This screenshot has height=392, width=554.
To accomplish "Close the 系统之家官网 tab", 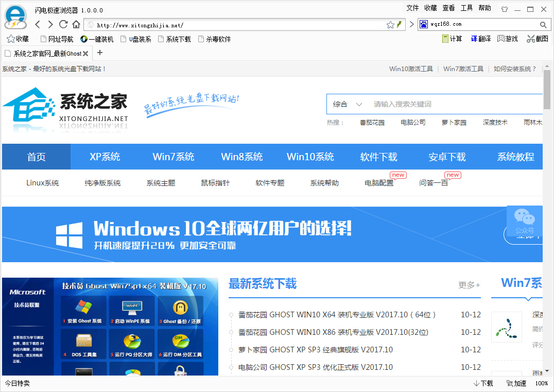I will point(85,53).
